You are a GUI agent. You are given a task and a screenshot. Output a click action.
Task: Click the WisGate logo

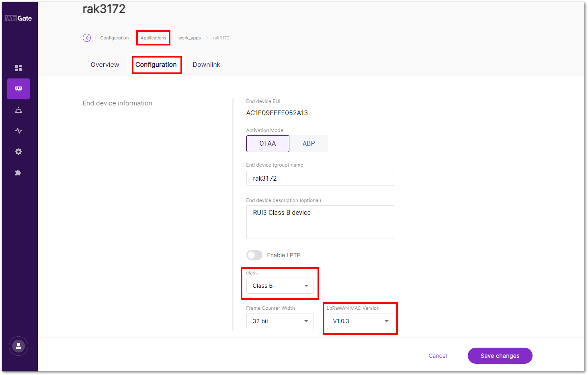click(18, 18)
